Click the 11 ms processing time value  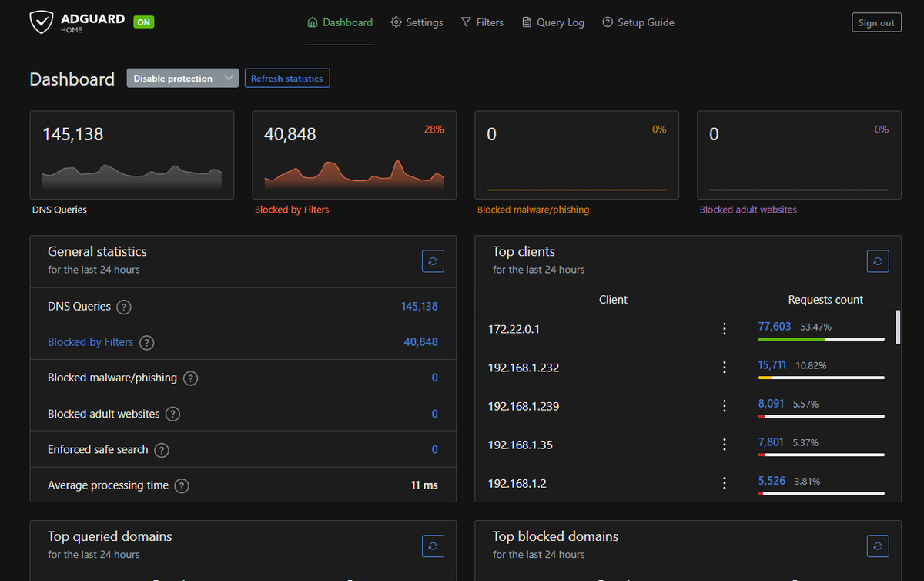tap(424, 485)
